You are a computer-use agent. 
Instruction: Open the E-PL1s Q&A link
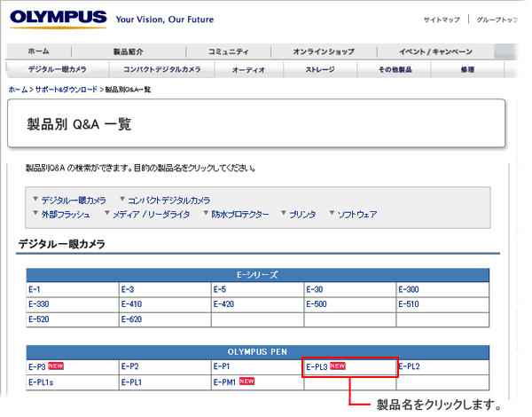coord(41,382)
